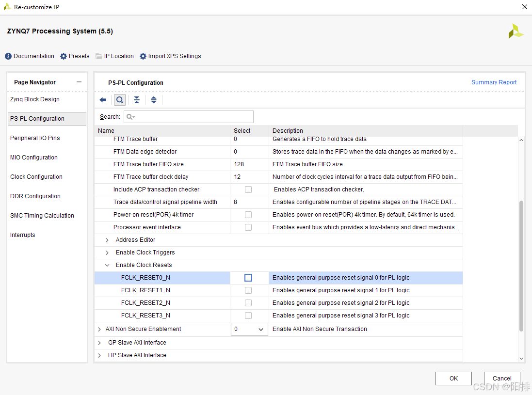Expand HP Slave AXI Interface row

tap(99, 355)
